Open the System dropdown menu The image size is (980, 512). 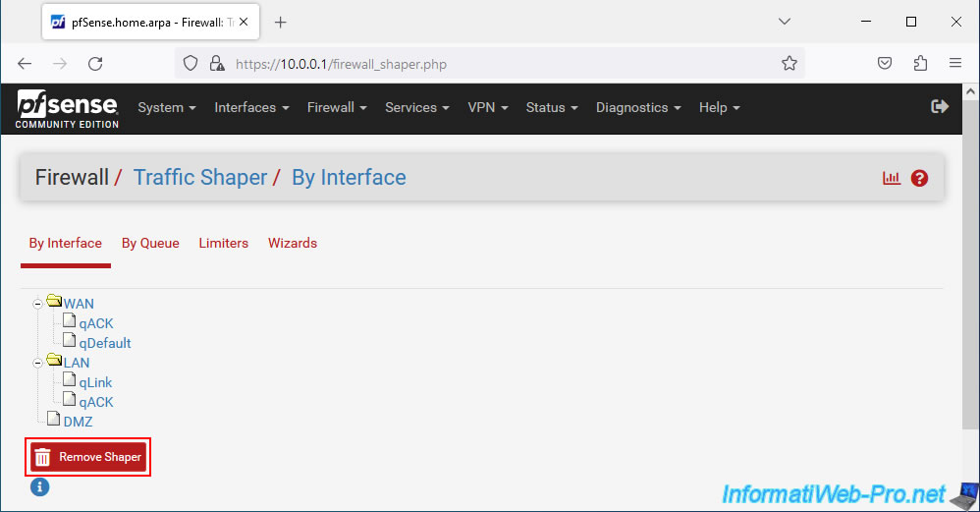167,107
